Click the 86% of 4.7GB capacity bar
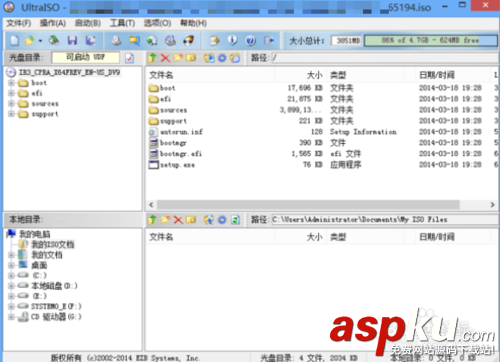Screen dimensions: 500x362 [431, 41]
